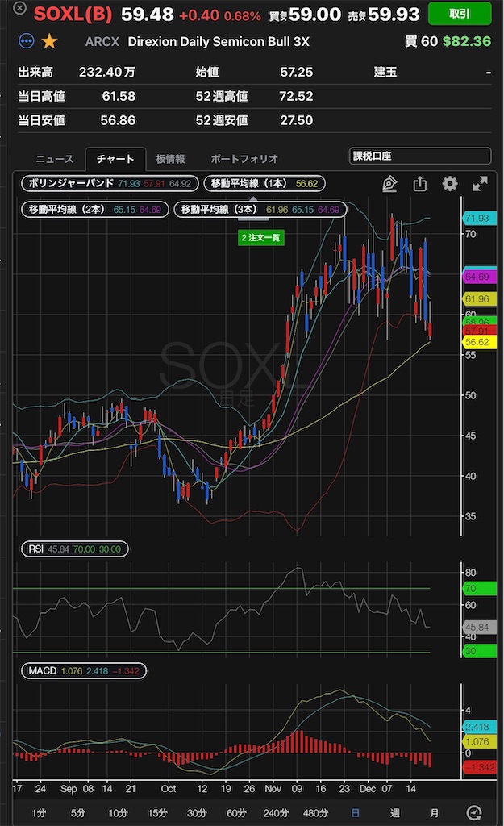504x826 pixels.
Task: Open the ポートフォリオ tab
Action: 244,159
